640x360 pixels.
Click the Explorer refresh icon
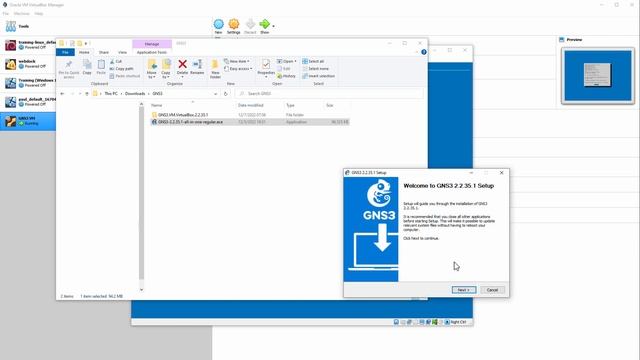[x=226, y=93]
